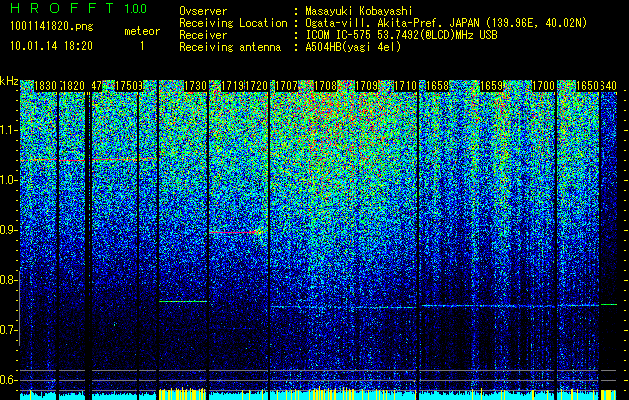Screen dimensions: 629x400
Task: Select the 1658 time segment label
Action: pos(437,86)
